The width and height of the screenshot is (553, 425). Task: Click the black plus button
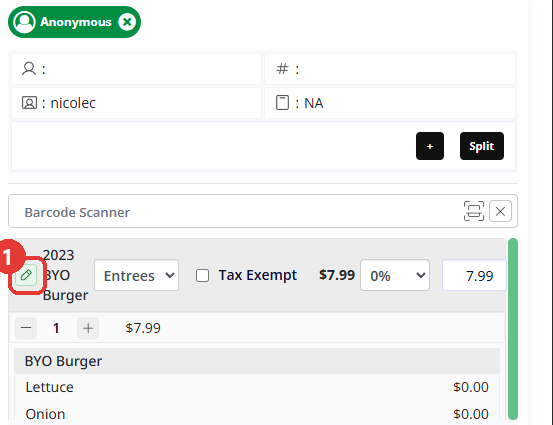tap(430, 146)
